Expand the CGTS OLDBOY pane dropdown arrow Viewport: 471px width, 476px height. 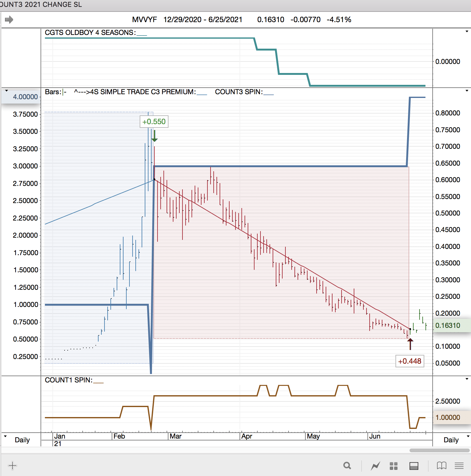pos(467,32)
